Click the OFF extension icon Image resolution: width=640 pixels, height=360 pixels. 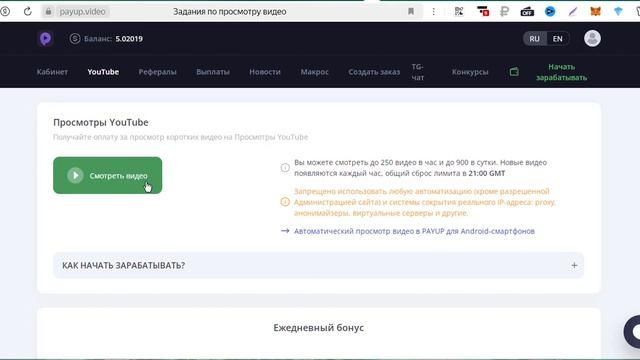click(x=527, y=11)
